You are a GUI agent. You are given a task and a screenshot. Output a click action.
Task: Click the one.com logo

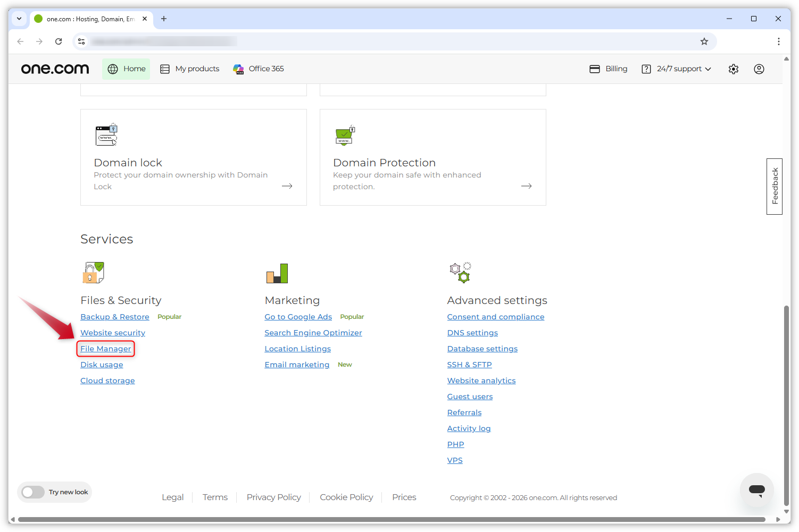55,69
